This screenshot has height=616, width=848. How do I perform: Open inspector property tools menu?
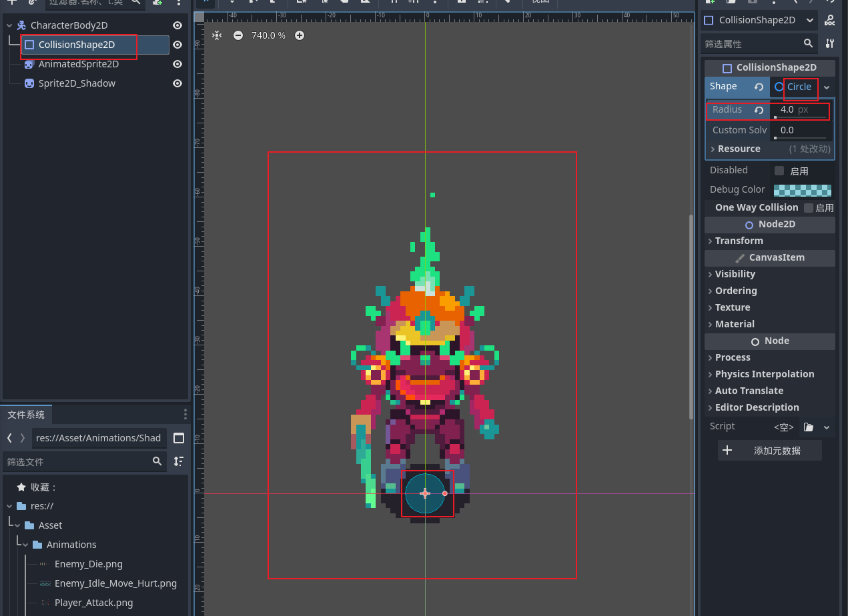coord(829,43)
